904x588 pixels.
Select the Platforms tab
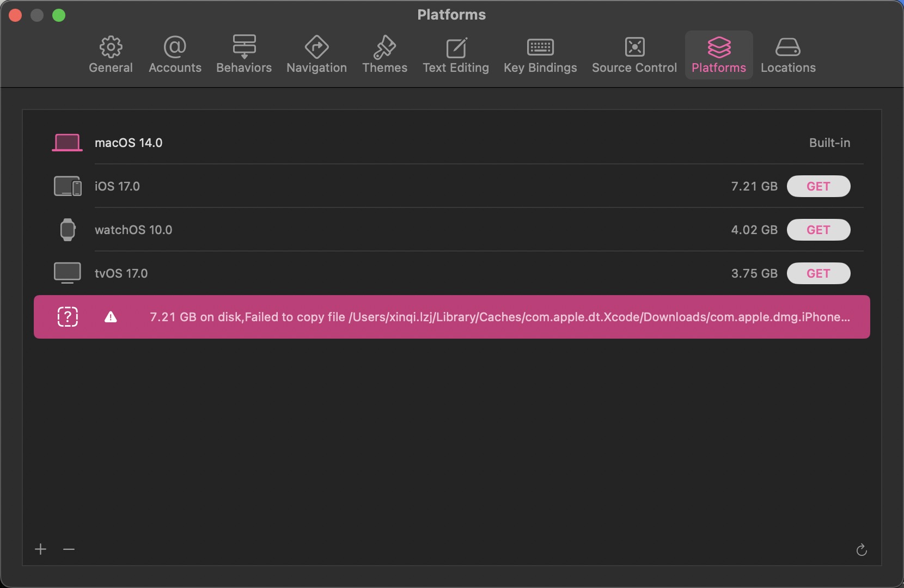tap(718, 55)
